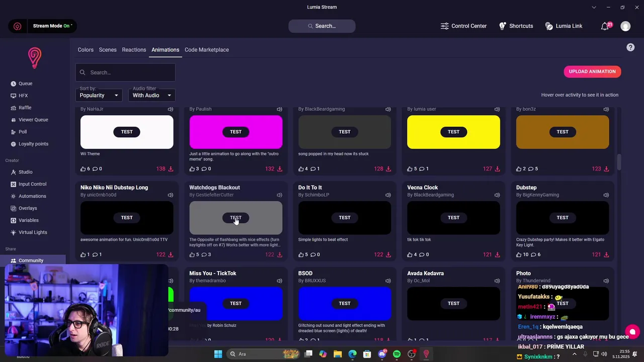Image resolution: width=644 pixels, height=362 pixels.
Task: Test the Vecna Clock animation
Action: tap(453, 218)
